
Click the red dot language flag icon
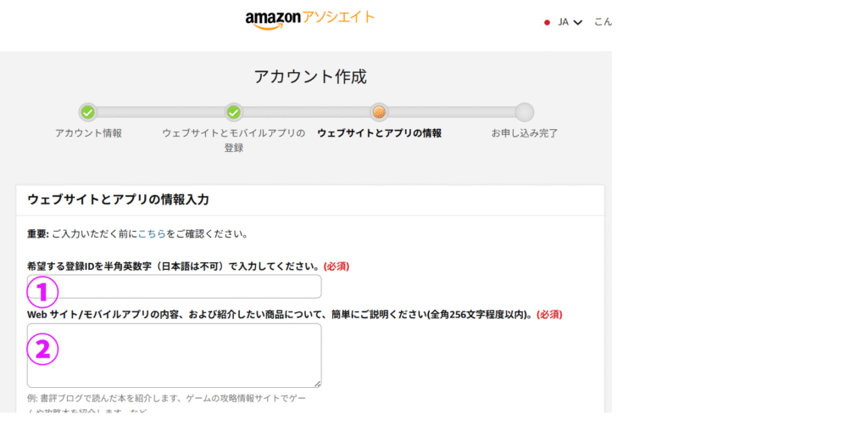point(548,23)
